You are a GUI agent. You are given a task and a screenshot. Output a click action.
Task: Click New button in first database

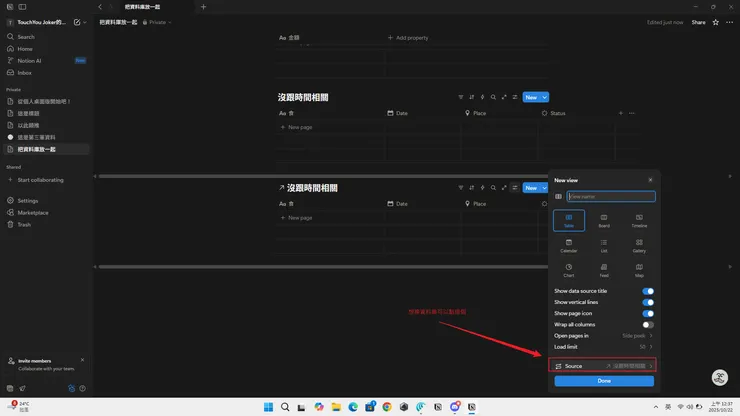(x=531, y=97)
